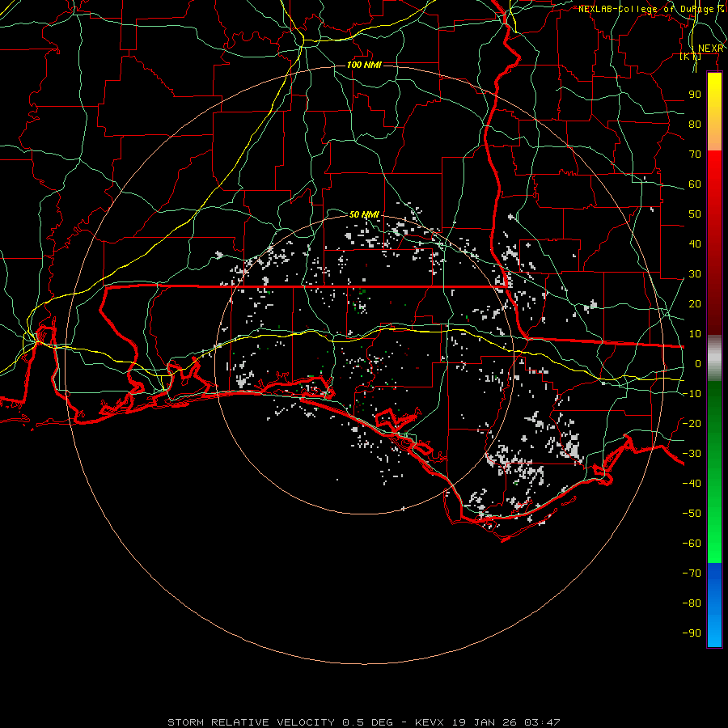Click the "KEVX" station ID in the caption
The height and width of the screenshot is (728, 728).
[x=430, y=722]
